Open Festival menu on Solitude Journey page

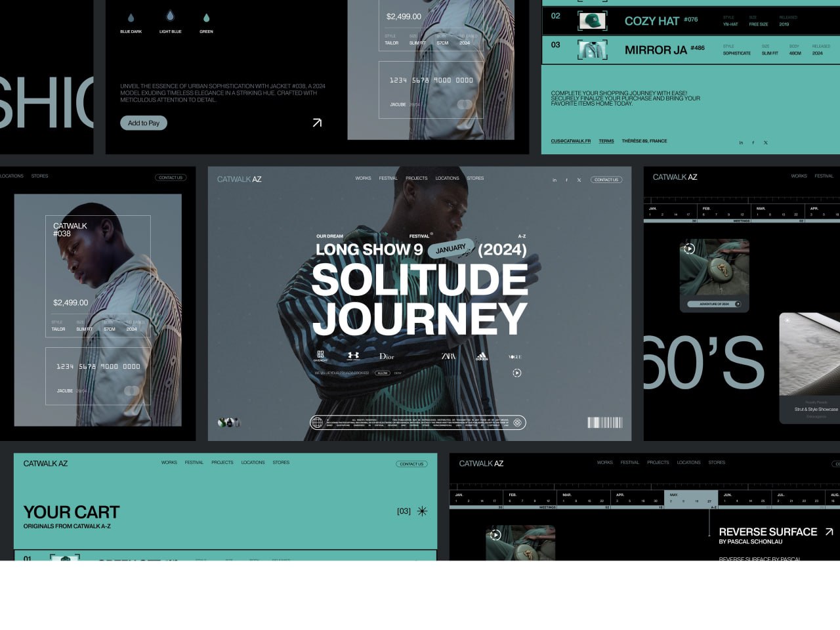pos(388,178)
